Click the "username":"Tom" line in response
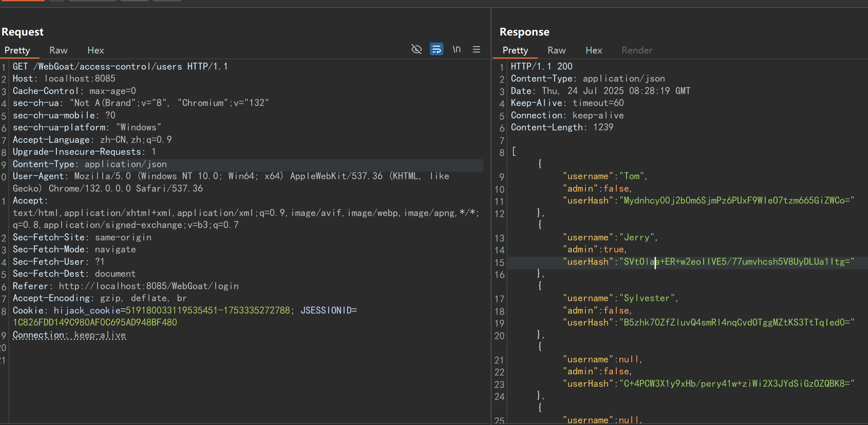The height and width of the screenshot is (425, 868). [x=605, y=176]
